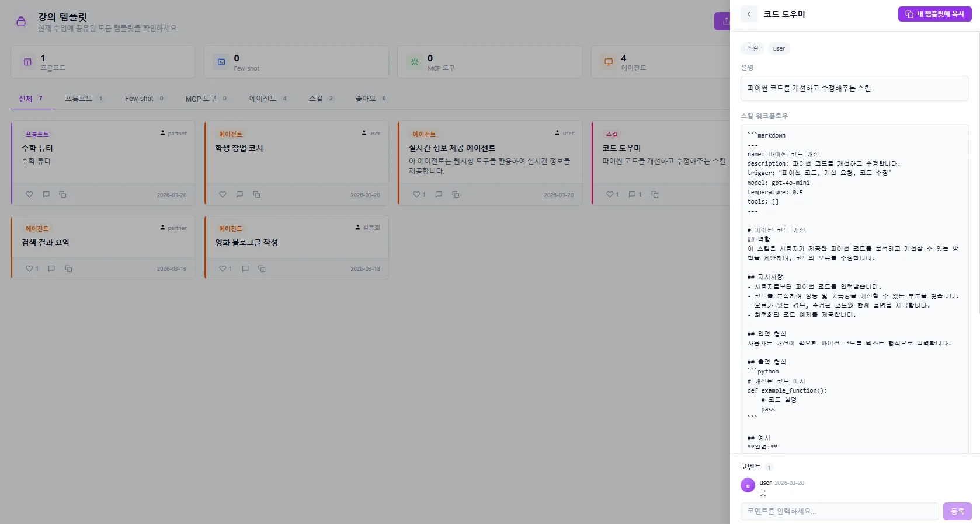Select the 전체 tab
The height and width of the screenshot is (524, 980).
coord(32,99)
